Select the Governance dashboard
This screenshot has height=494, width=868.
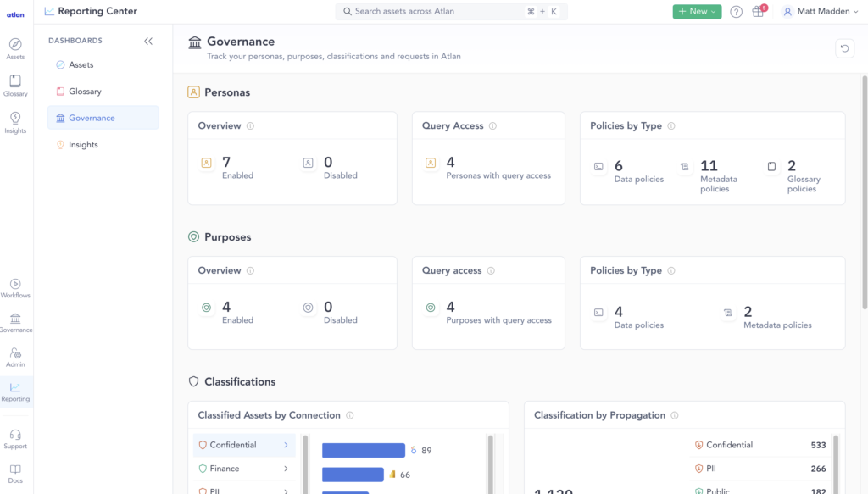click(x=103, y=118)
